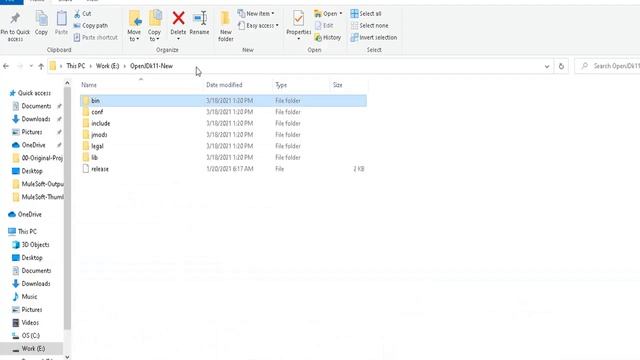Sort by the Type column header
The image size is (640, 360).
click(x=301, y=85)
